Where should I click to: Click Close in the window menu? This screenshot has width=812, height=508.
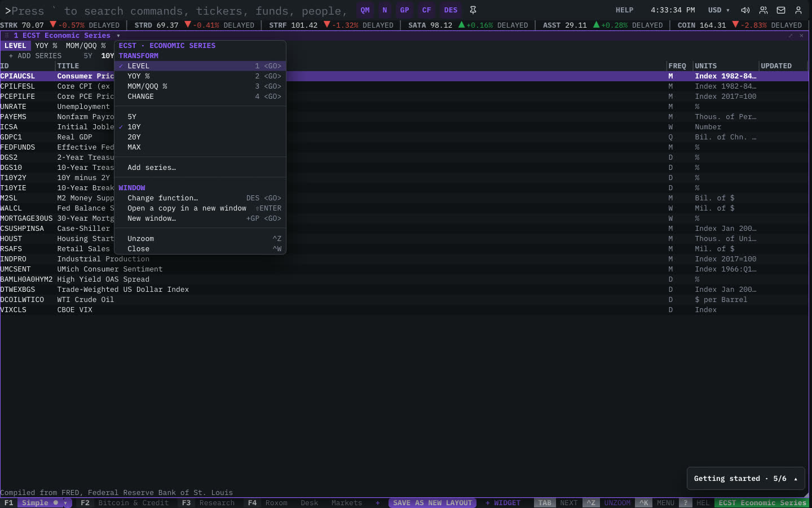point(200,249)
